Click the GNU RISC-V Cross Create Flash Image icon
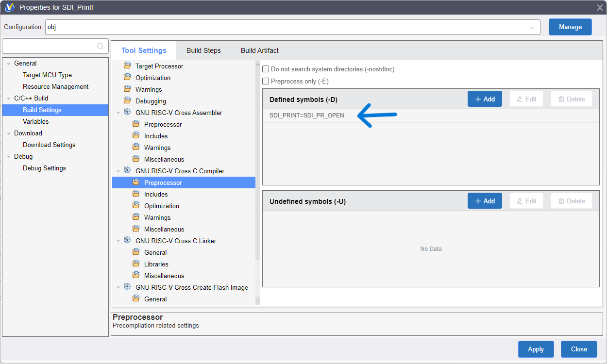Viewport: 607px width, 364px height. 127,287
